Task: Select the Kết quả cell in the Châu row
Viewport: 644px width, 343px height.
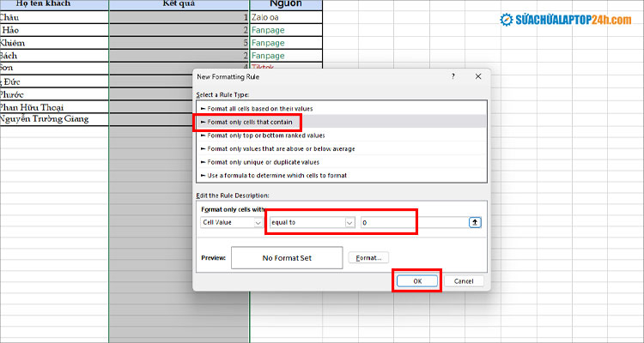Action: coord(179,17)
